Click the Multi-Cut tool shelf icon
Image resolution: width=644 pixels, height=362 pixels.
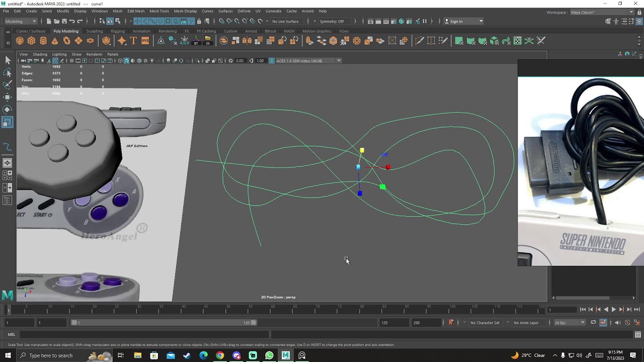point(419,41)
